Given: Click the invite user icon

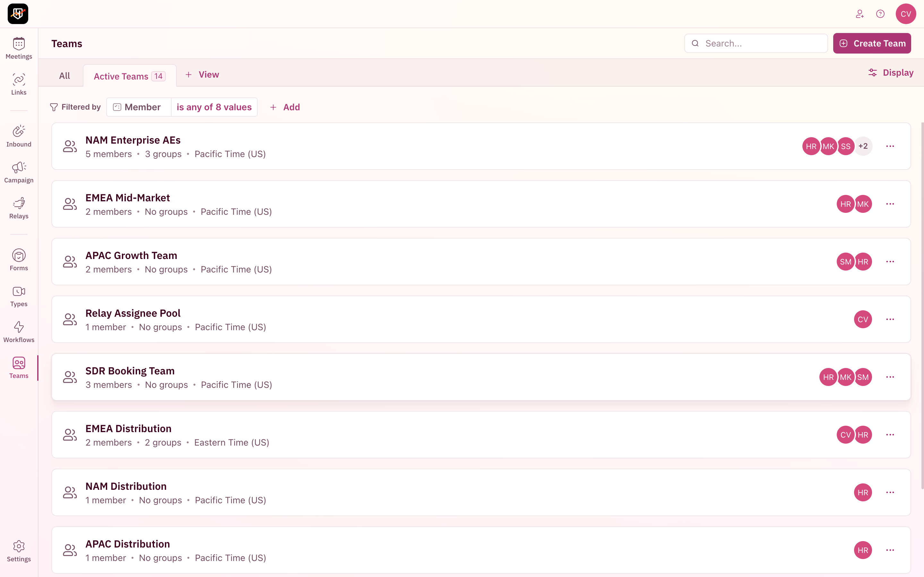Looking at the screenshot, I should (x=860, y=14).
